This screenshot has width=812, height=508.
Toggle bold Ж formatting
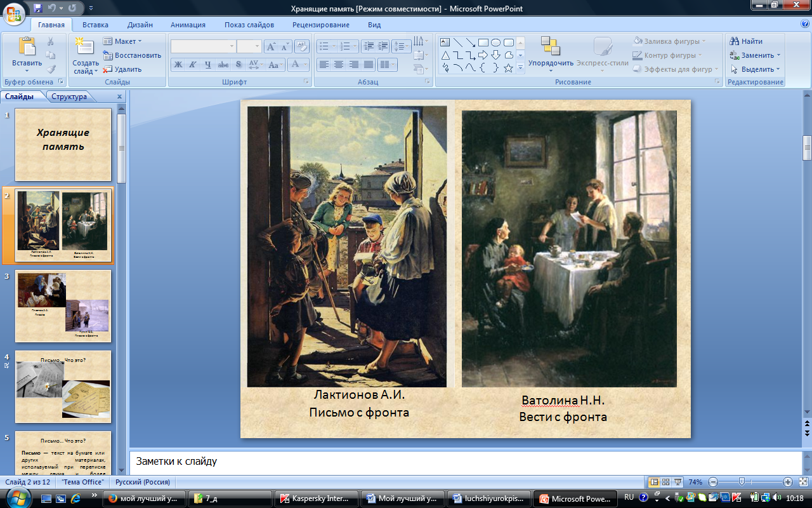point(178,65)
